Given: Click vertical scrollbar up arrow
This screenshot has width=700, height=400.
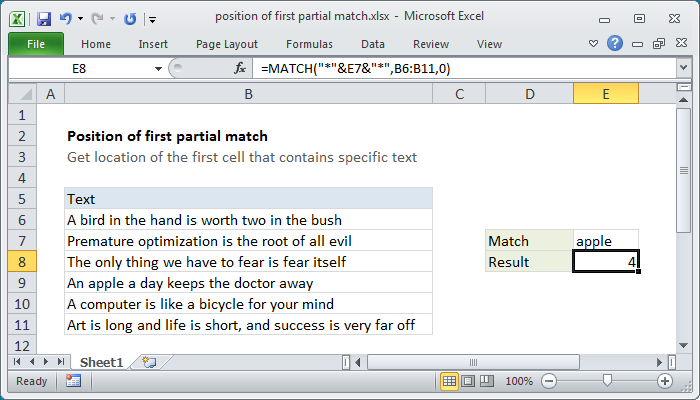Looking at the screenshot, I should [x=683, y=100].
